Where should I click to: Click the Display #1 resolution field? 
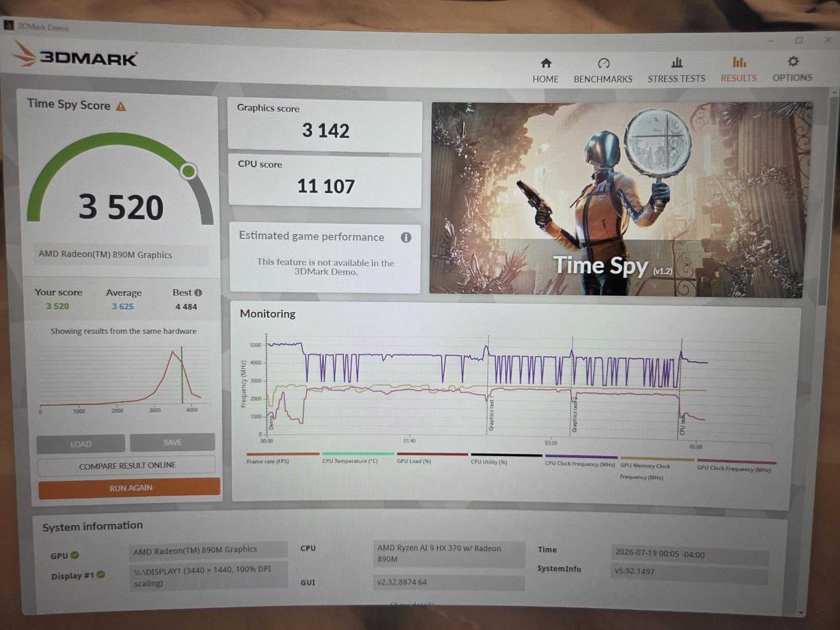(x=208, y=576)
